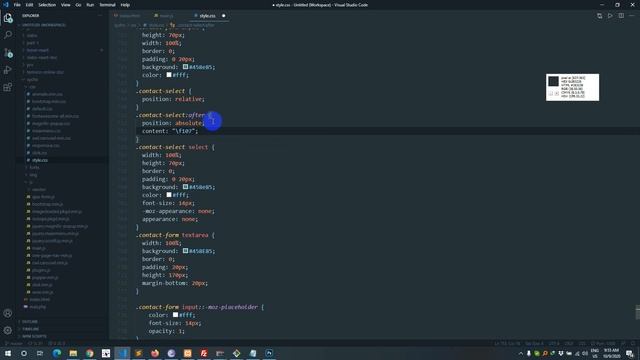Expand the OUTLINE section
The width and height of the screenshot is (640, 360).
coord(30,322)
